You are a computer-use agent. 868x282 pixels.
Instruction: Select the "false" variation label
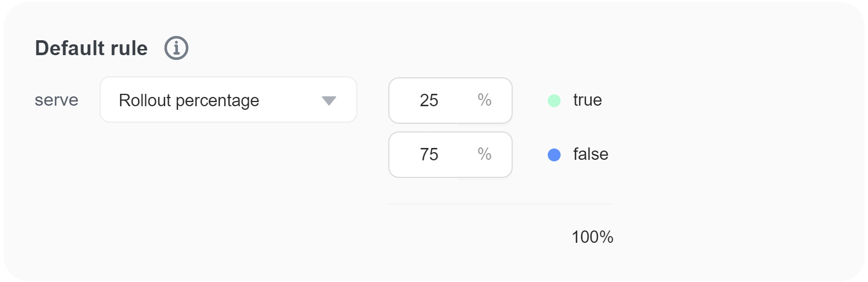pos(591,154)
